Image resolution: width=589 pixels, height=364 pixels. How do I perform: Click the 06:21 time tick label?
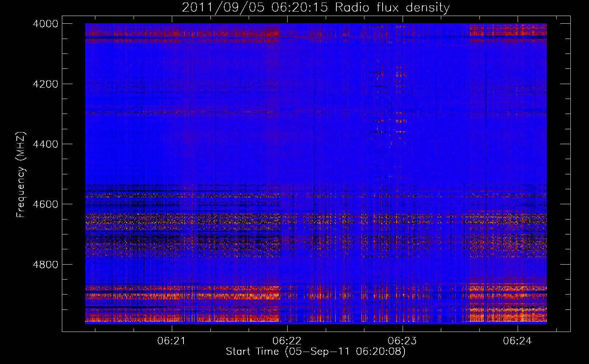(x=171, y=341)
